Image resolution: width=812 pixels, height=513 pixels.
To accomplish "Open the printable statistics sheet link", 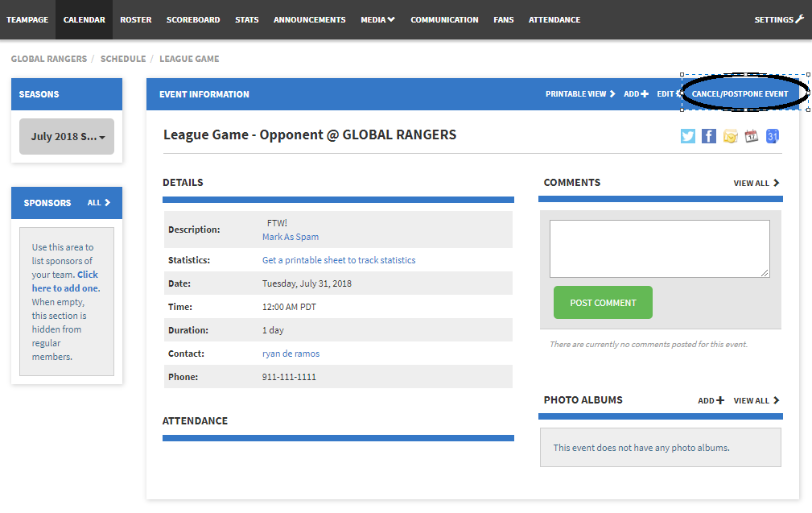I will 339,260.
